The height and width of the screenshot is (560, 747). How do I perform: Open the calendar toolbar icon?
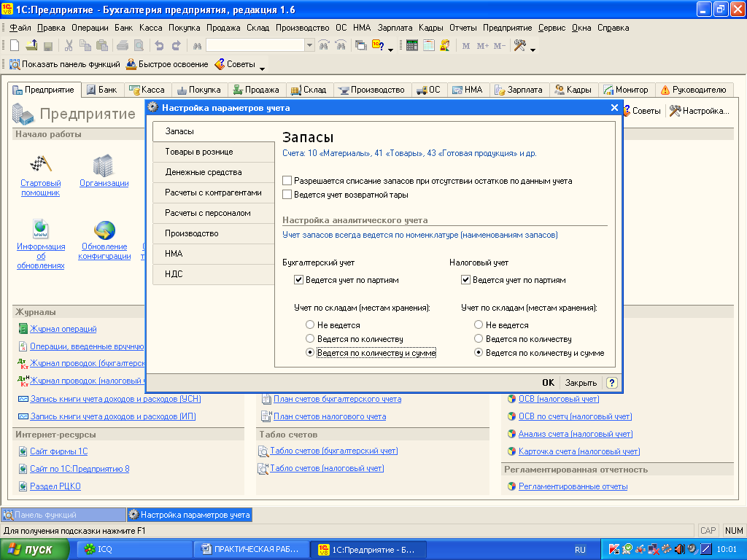tap(429, 45)
